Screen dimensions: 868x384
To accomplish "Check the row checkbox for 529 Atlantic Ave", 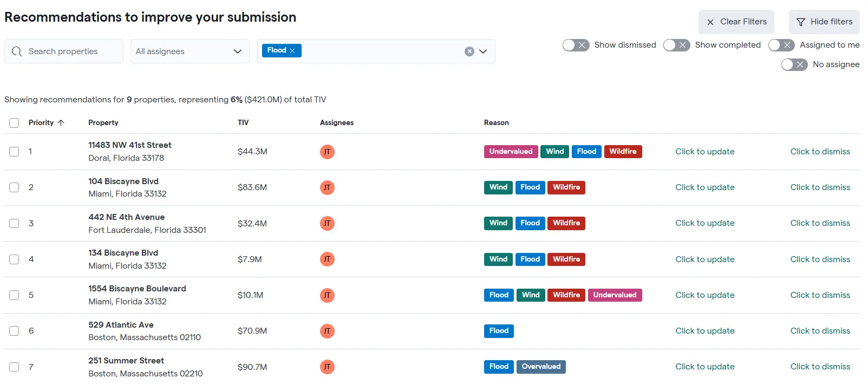I will (14, 331).
